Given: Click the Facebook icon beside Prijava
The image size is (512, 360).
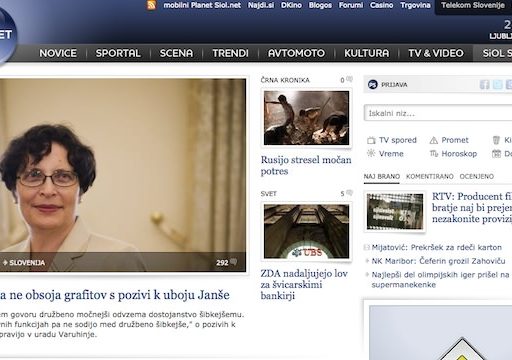Looking at the screenshot, I should (484, 85).
